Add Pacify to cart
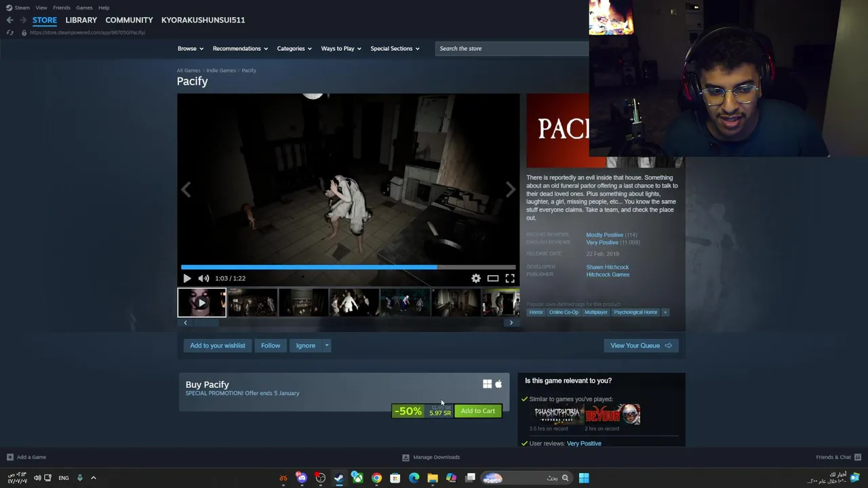868x488 pixels. (478, 411)
